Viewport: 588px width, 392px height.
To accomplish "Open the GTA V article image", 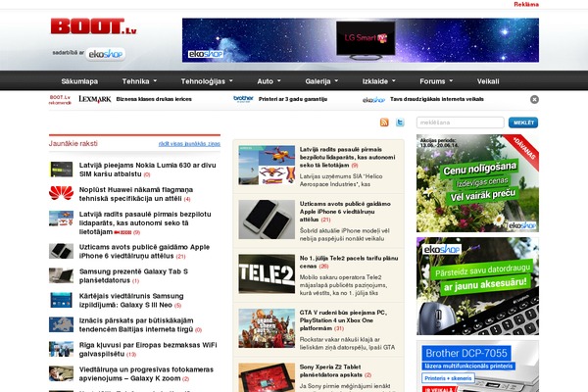I will coord(267,328).
